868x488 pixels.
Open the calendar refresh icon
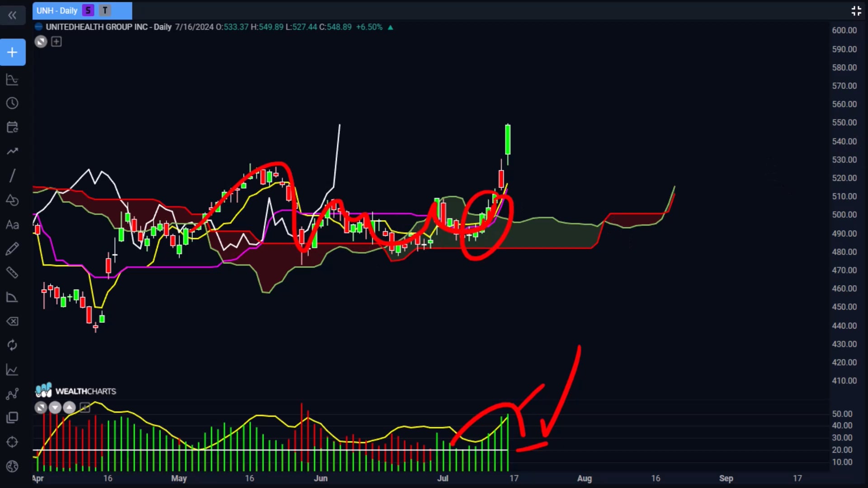[12, 127]
